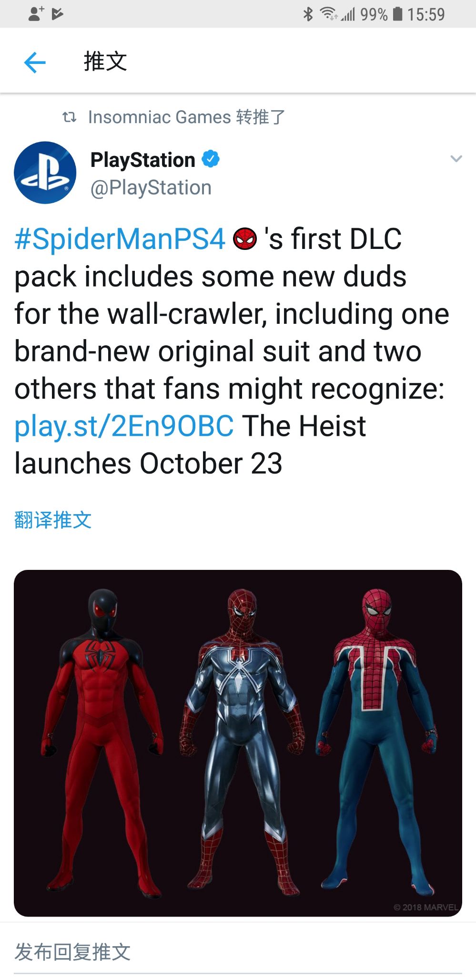
Task: Tap the battery icon in status bar
Action: tap(397, 14)
